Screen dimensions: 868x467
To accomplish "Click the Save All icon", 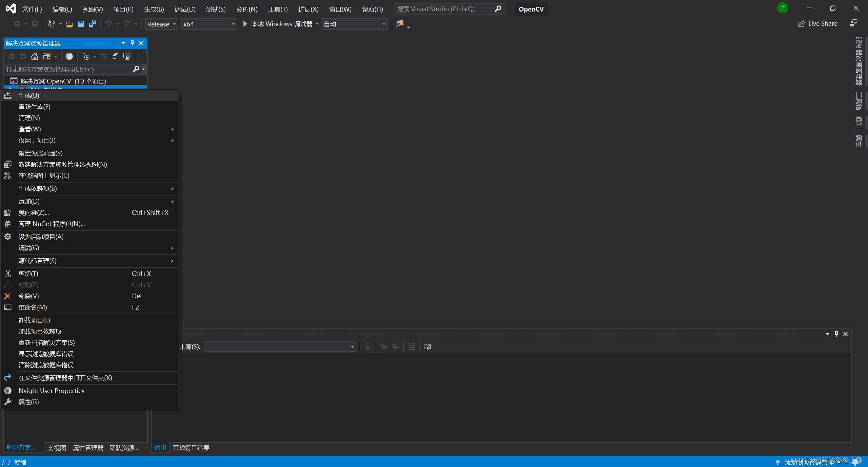I will click(x=92, y=24).
